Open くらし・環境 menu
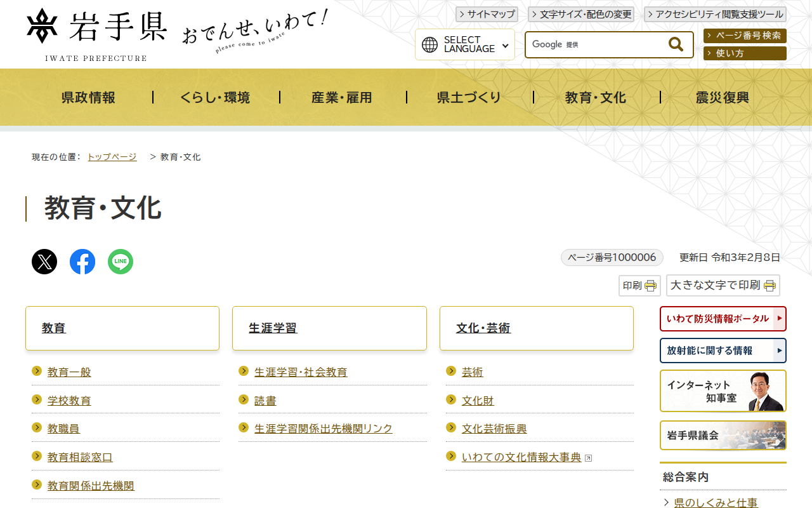The width and height of the screenshot is (812, 508). [216, 97]
